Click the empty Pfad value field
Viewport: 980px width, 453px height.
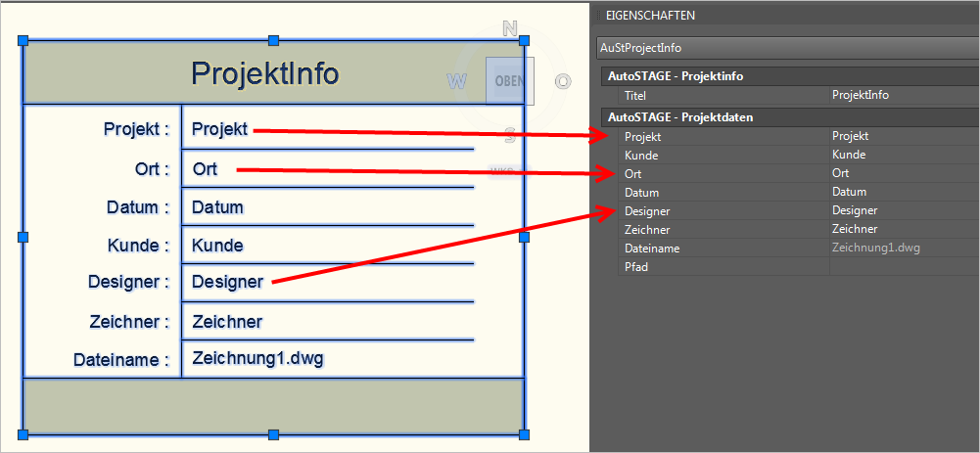901,266
